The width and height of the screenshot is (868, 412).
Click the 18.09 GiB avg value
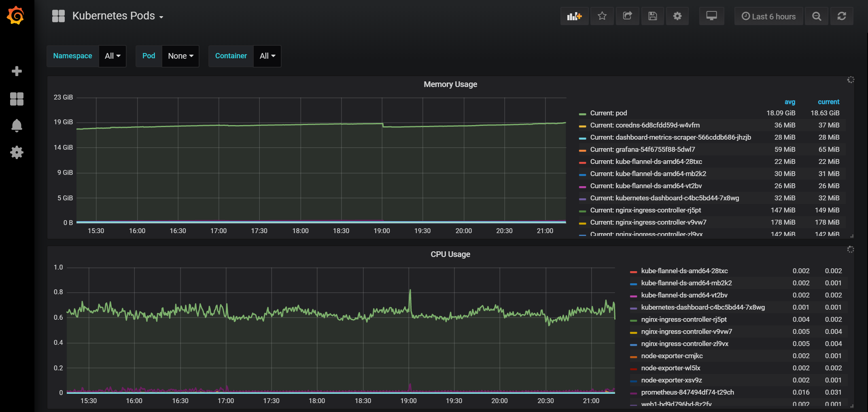tap(781, 113)
